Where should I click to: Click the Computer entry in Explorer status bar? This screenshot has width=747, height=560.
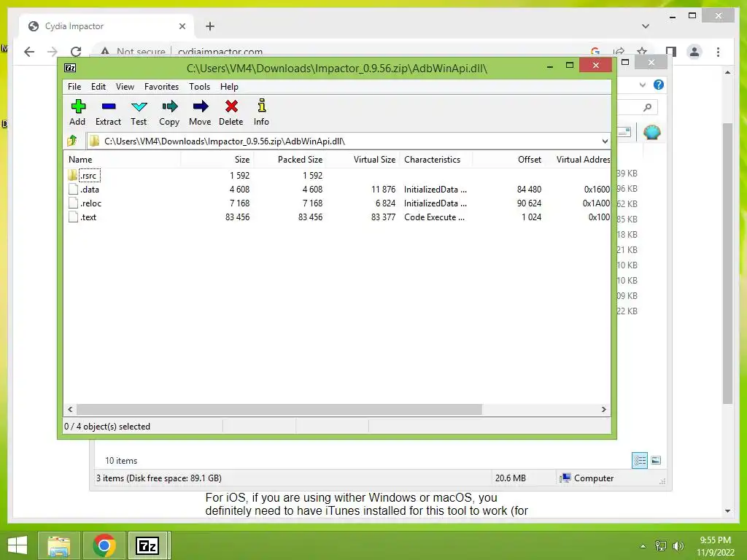[x=587, y=478]
